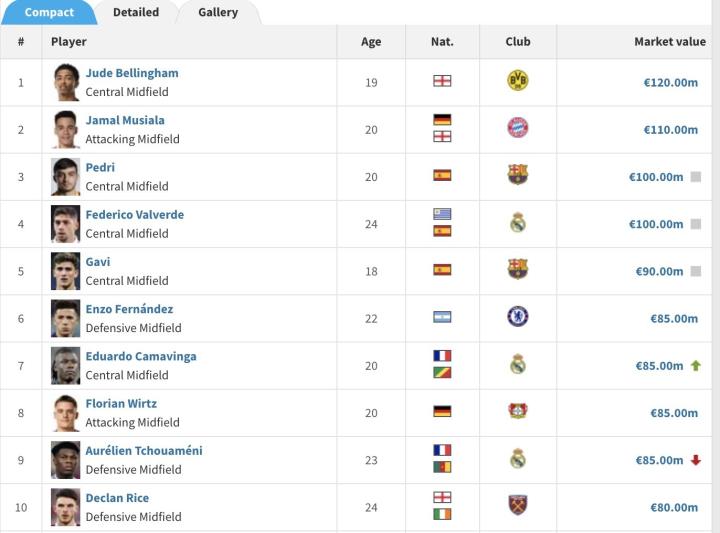Image resolution: width=720 pixels, height=533 pixels.
Task: Open Jamal Musiala's profile link
Action: 124,120
